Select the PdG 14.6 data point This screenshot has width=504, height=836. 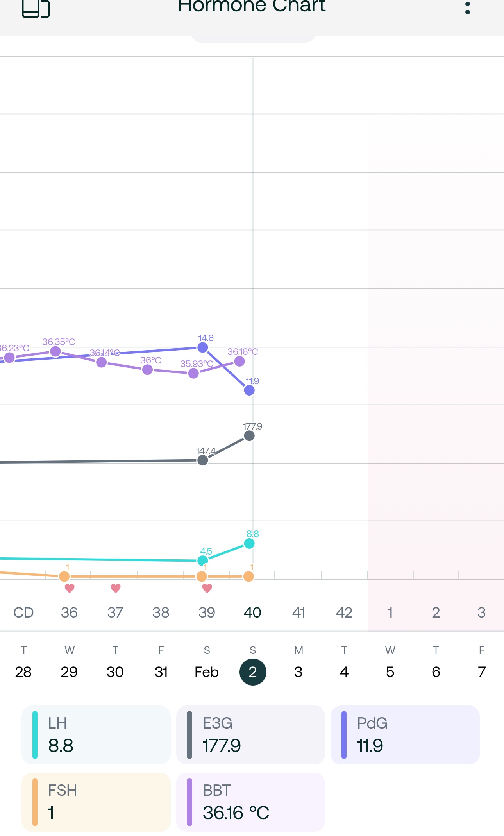[x=202, y=347]
